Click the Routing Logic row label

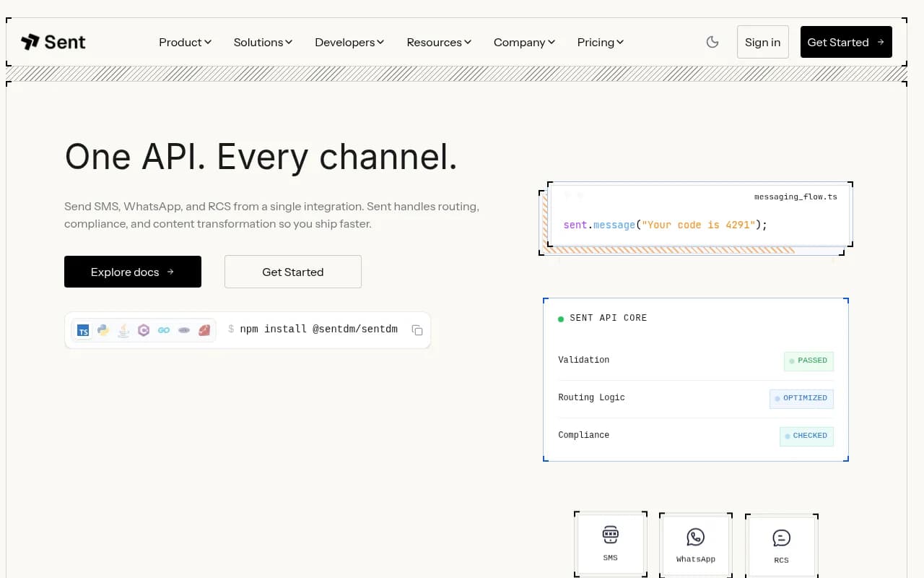click(592, 397)
